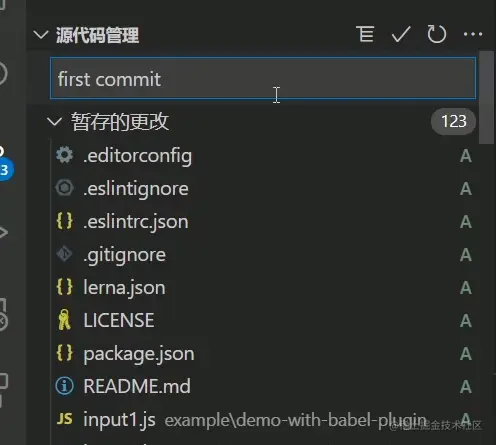Click the blue badge activity bar icon
The image size is (496, 445).
click(x=5, y=170)
